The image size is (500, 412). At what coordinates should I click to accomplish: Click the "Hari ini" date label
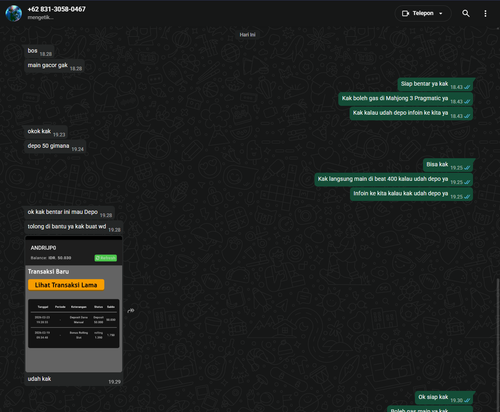(x=247, y=35)
